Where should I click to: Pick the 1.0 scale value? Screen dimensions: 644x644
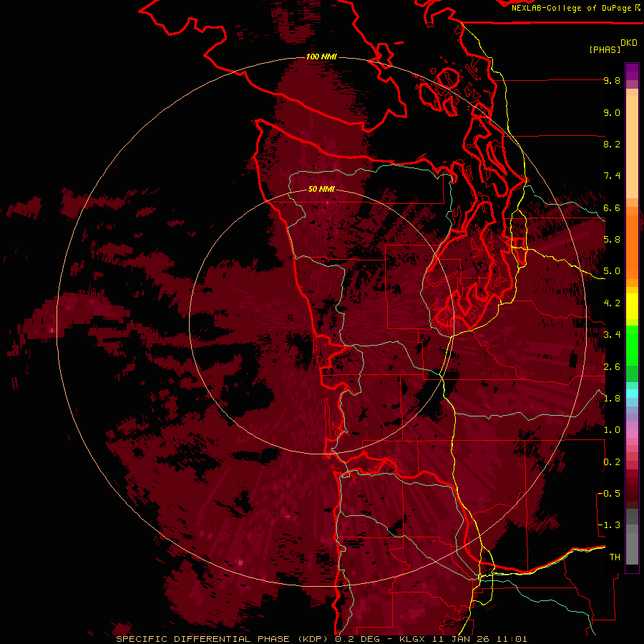tap(612, 430)
